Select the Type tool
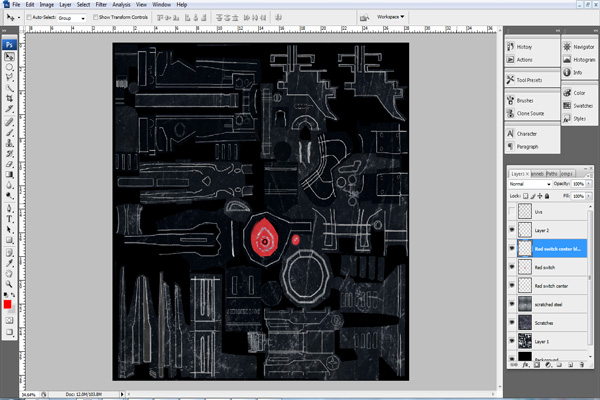The image size is (600, 400). pos(9,219)
